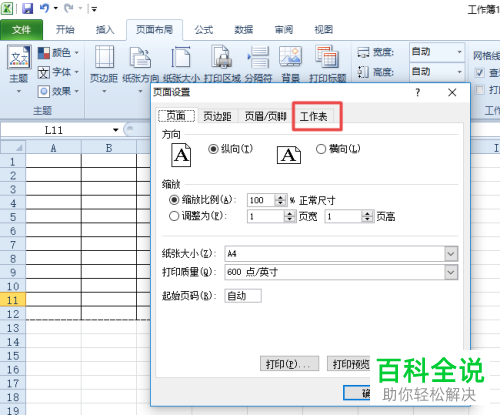This screenshot has width=500, height=415.
Task: Select the 页面 tab in the dialog
Action: (x=176, y=116)
